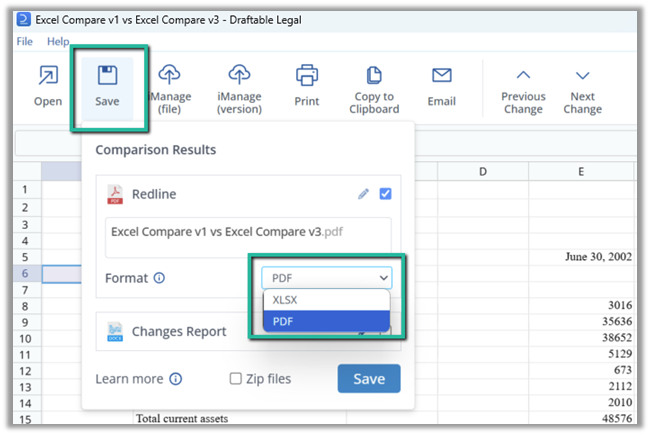Select column E header
This screenshot has height=435, width=650.
coord(581,171)
